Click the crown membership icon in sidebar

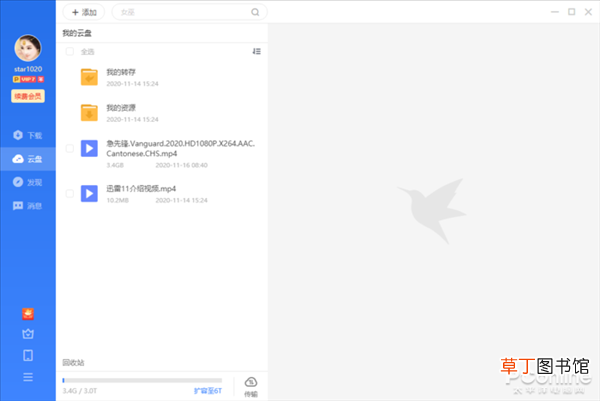[28, 334]
